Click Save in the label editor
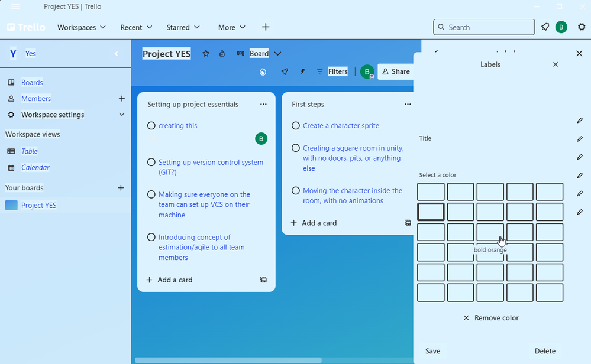The width and height of the screenshot is (591, 364). (432, 351)
